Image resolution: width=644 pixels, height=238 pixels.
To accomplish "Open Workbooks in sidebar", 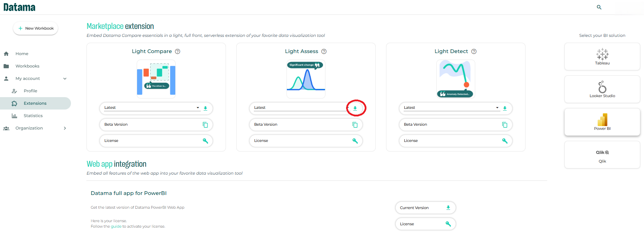I will (28, 66).
